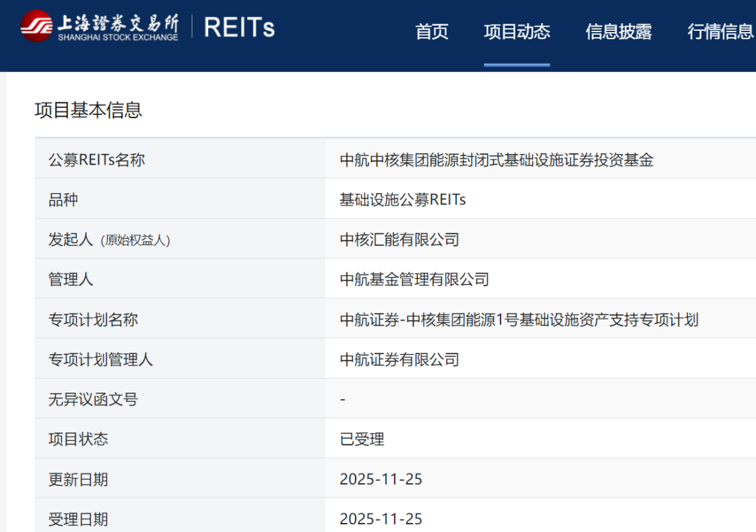Click 中航证券有限公司 in the table

tap(399, 360)
